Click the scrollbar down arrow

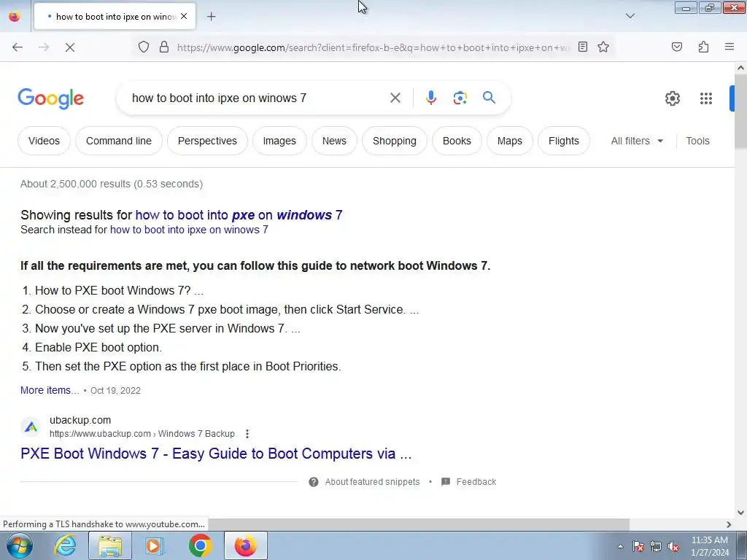[x=740, y=513]
